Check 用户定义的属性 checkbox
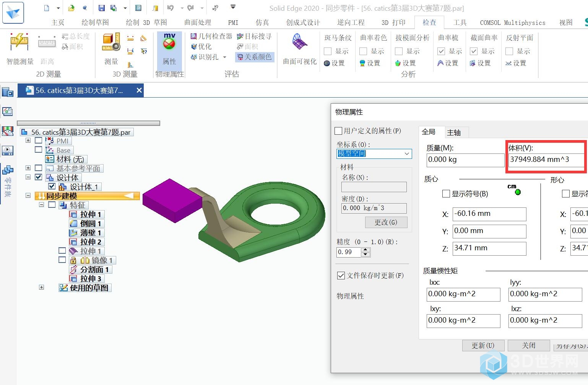The height and width of the screenshot is (385, 588). pos(338,131)
